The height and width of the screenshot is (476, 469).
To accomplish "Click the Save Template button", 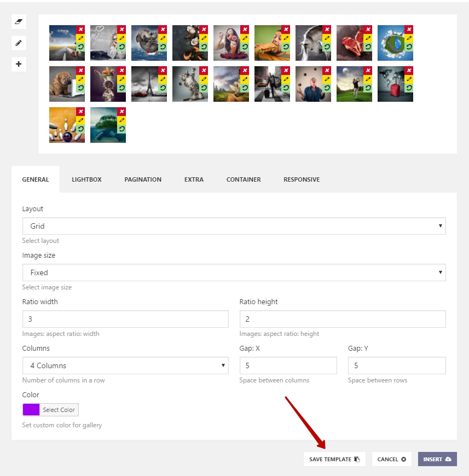I will pyautogui.click(x=334, y=459).
